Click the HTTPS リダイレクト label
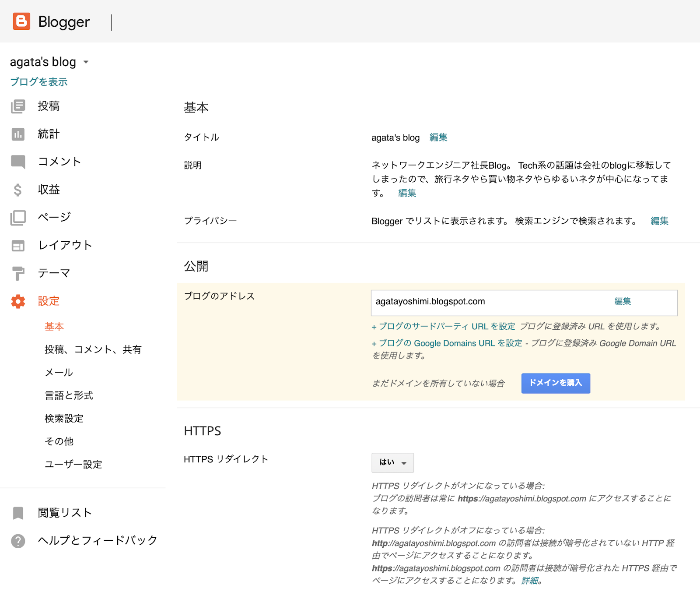The height and width of the screenshot is (606, 700). [226, 459]
